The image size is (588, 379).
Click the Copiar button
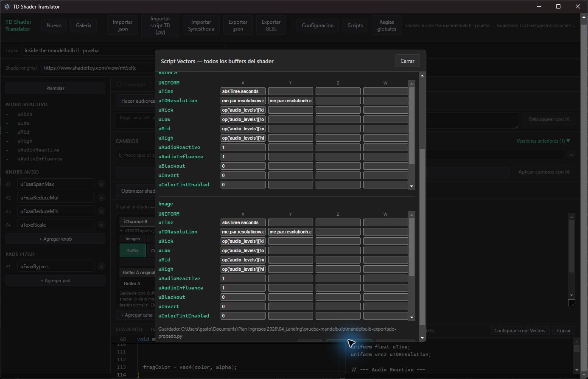[564, 331]
